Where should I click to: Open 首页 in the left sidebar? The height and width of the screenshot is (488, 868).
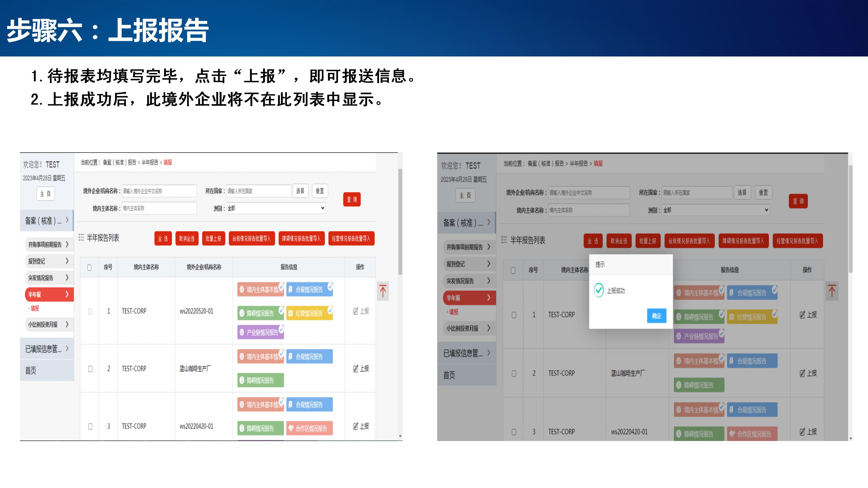click(31, 371)
